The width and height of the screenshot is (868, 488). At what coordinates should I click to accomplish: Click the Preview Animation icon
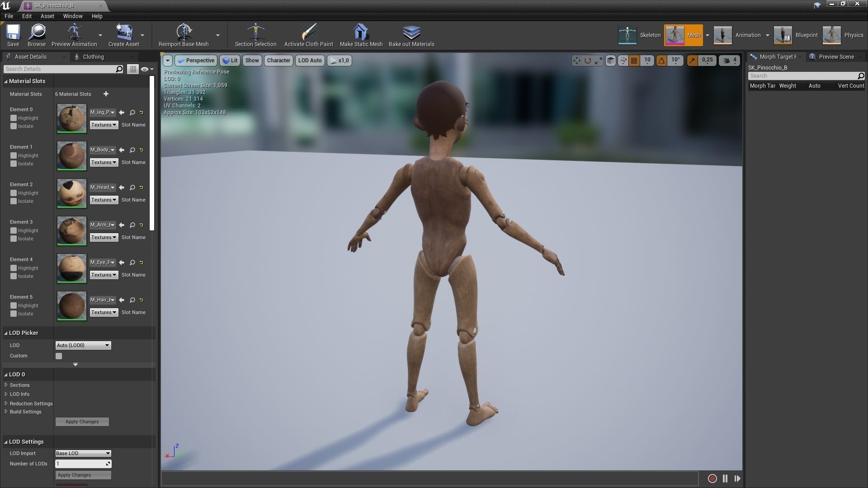tap(74, 35)
